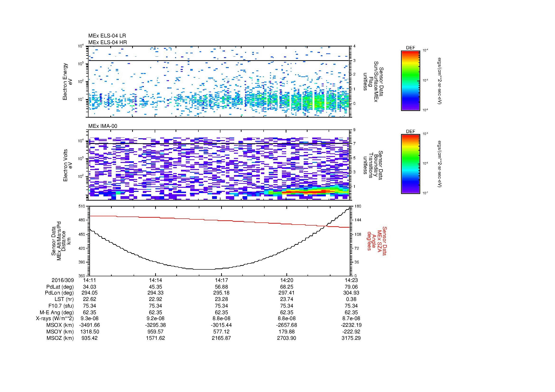
Task: Select the lower DEF color bar (IMA)
Action: [410, 164]
